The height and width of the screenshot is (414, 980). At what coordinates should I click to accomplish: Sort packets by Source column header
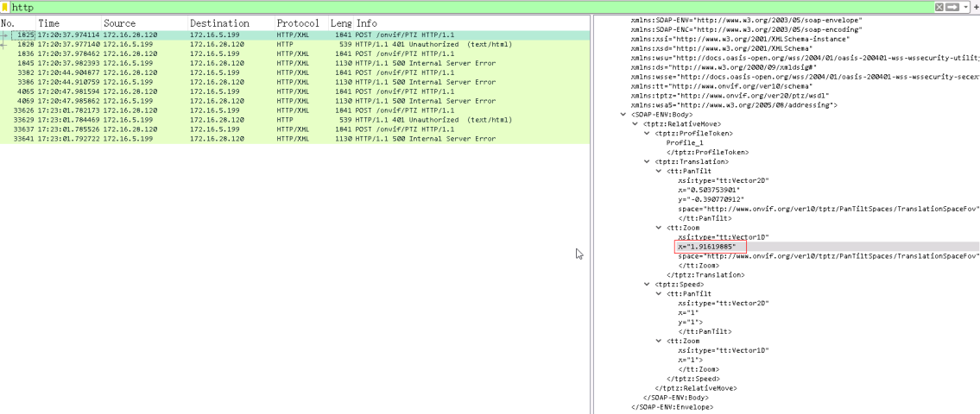[119, 23]
